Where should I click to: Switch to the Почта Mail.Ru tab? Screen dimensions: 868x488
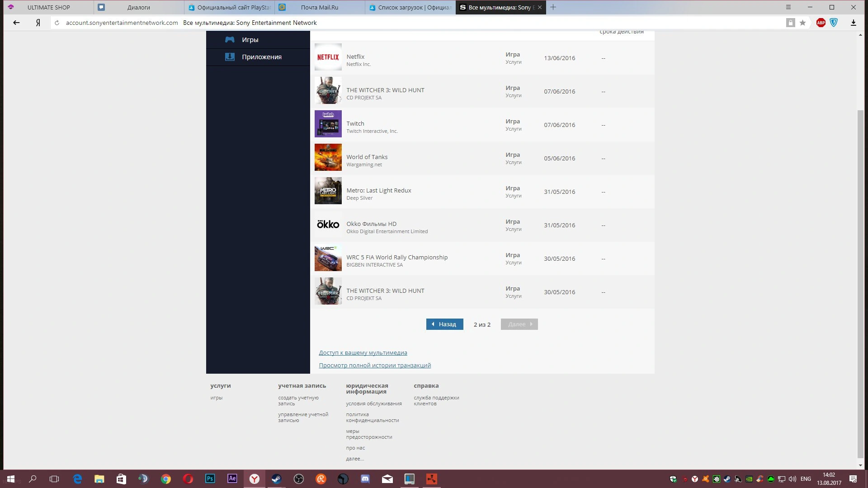(x=320, y=7)
